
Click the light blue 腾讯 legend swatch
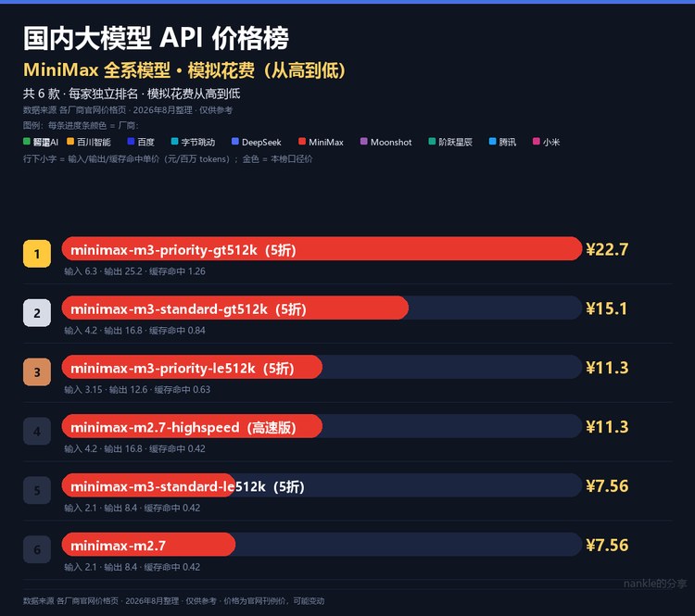[492, 142]
